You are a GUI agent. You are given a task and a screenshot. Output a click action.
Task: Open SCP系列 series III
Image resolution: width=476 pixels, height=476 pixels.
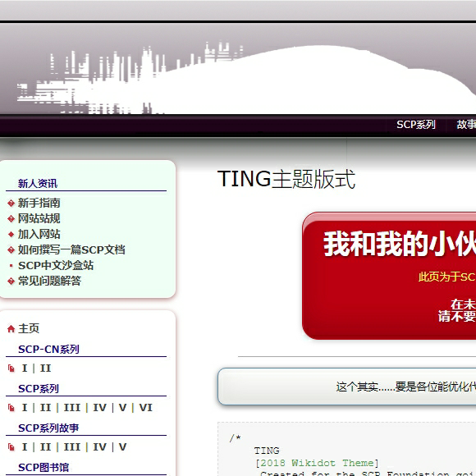coord(72,408)
